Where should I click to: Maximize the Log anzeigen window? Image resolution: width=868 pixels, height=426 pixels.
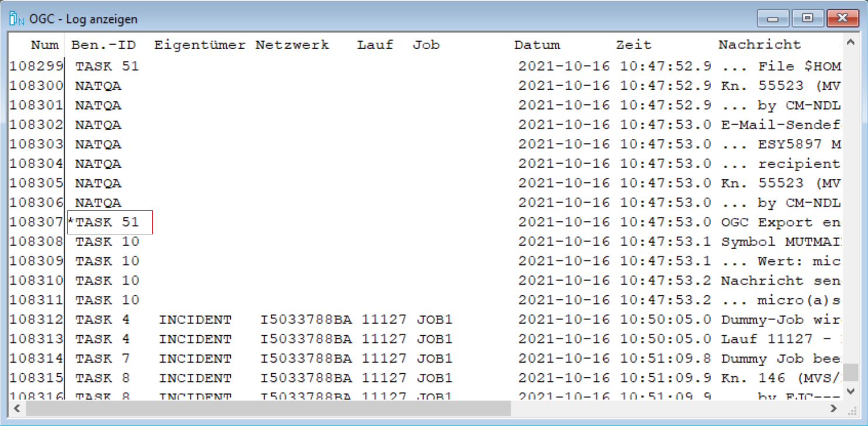808,19
